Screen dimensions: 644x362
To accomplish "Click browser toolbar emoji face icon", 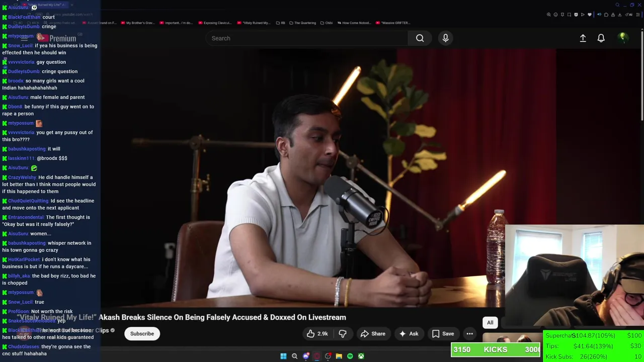I will (x=555, y=15).
